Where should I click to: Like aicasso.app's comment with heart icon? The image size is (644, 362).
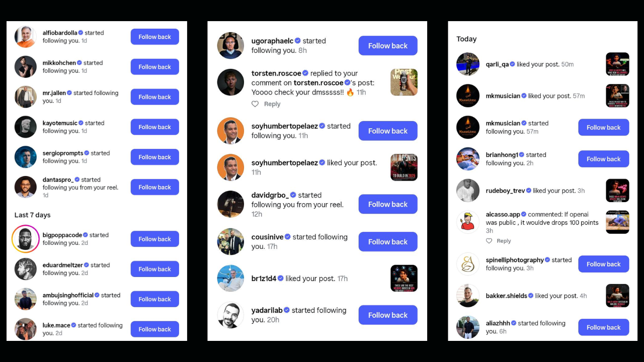(489, 241)
